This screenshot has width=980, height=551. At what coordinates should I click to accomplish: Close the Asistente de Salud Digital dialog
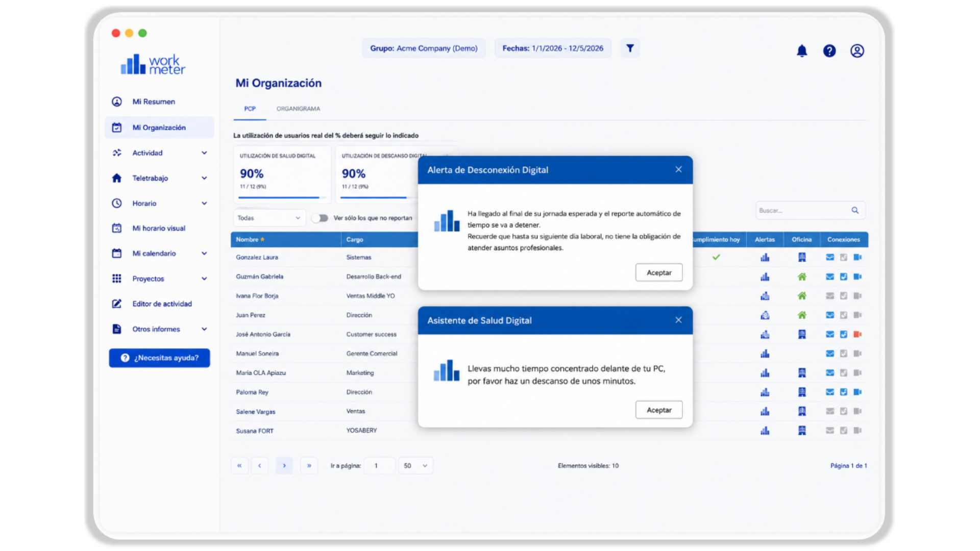[x=678, y=320]
